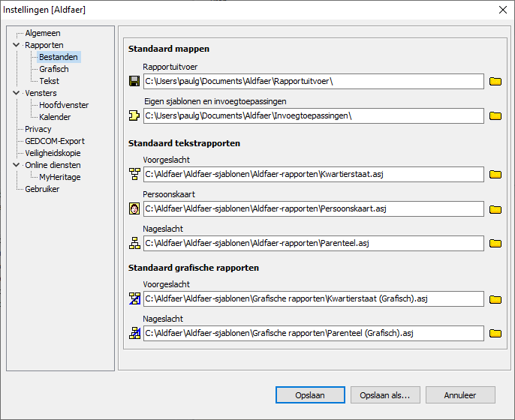Browse for Kwartierstaat (Grafisch).asj file
The image size is (515, 420).
(495, 299)
